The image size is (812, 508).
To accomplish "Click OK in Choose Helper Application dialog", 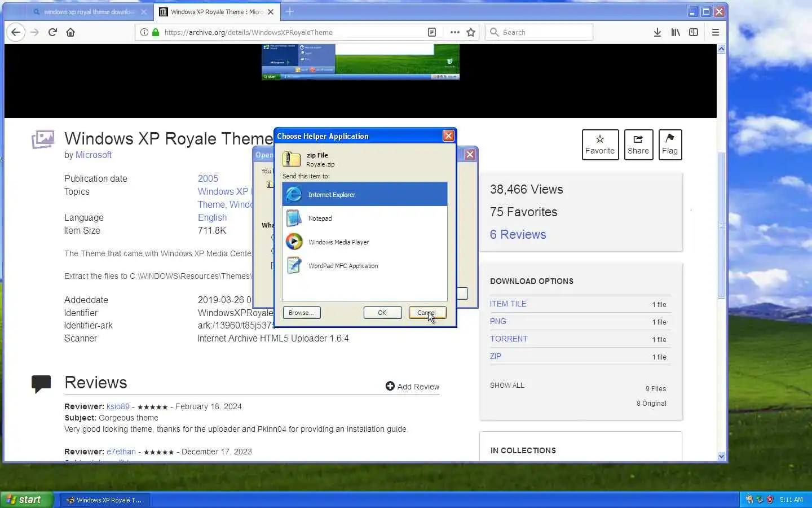I will tap(382, 313).
